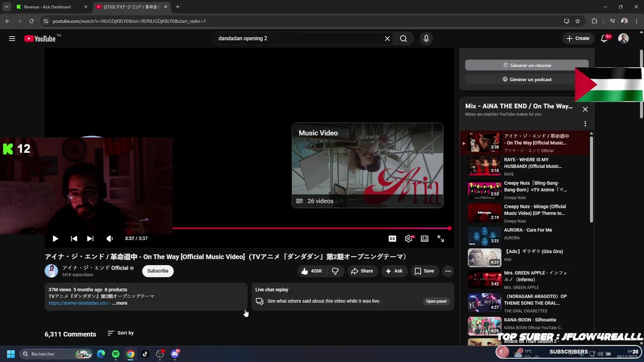The height and width of the screenshot is (362, 644).
Task: Open Discord from the taskbar
Action: click(x=175, y=354)
